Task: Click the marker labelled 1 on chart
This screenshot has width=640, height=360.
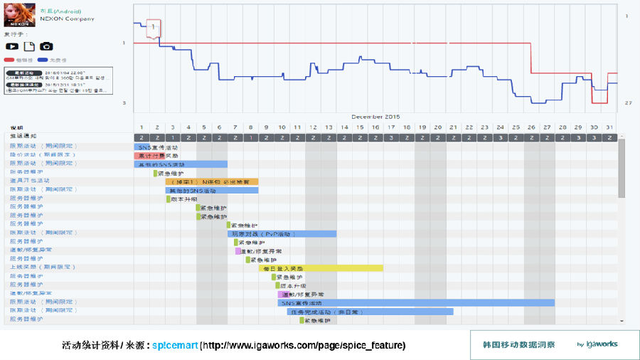Action: (153, 29)
